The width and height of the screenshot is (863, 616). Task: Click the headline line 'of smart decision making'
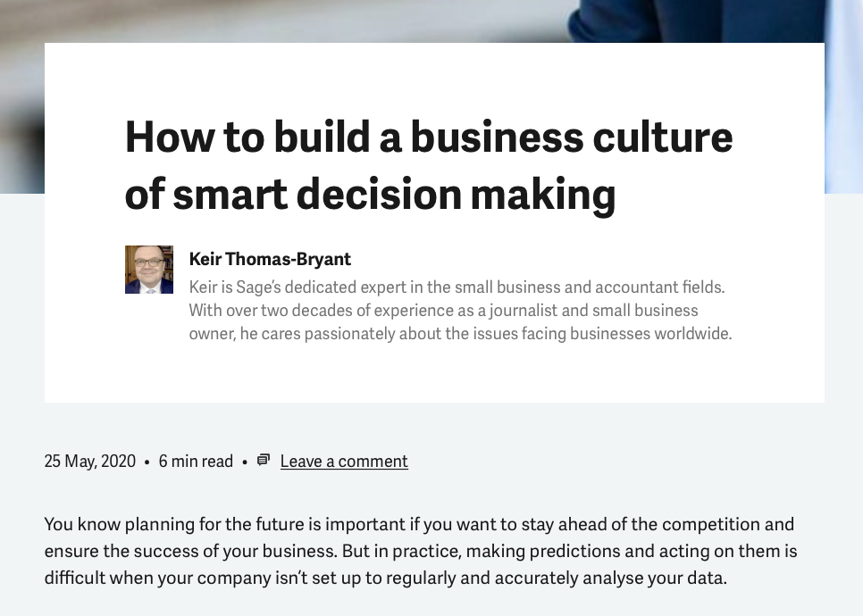click(x=371, y=195)
